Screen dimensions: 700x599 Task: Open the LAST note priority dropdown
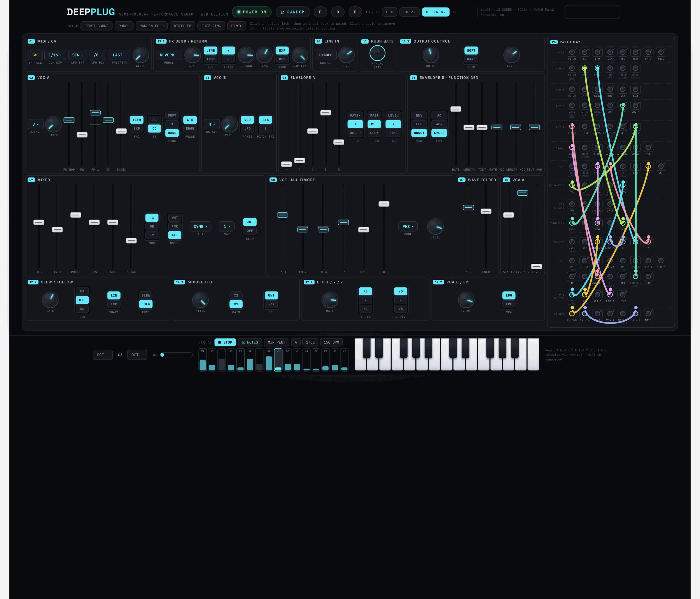click(120, 55)
